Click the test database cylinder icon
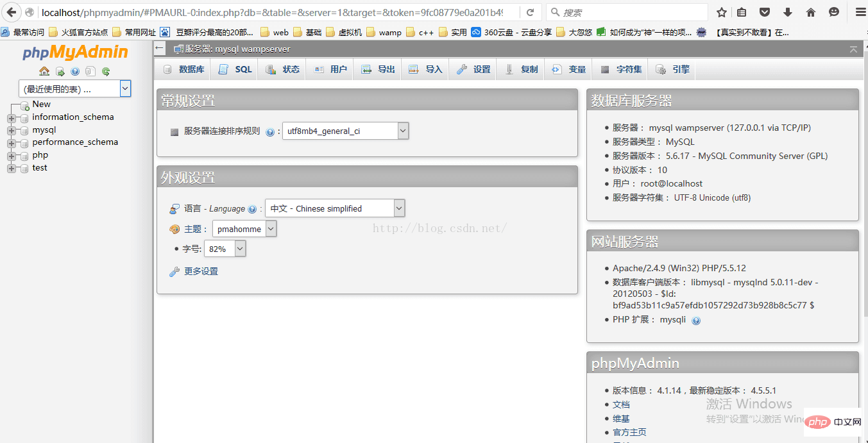This screenshot has width=868, height=443. [x=25, y=168]
